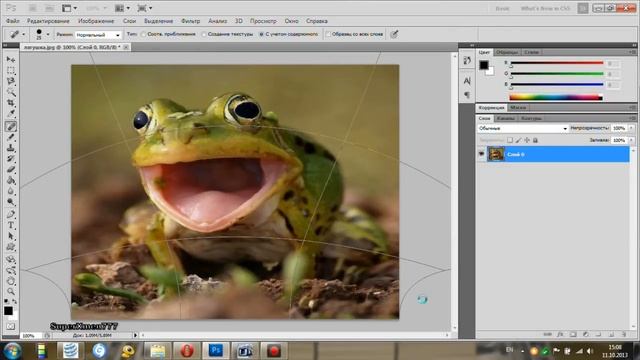Click the zoom percentage field in status bar
640x360 pixels.
point(31,336)
